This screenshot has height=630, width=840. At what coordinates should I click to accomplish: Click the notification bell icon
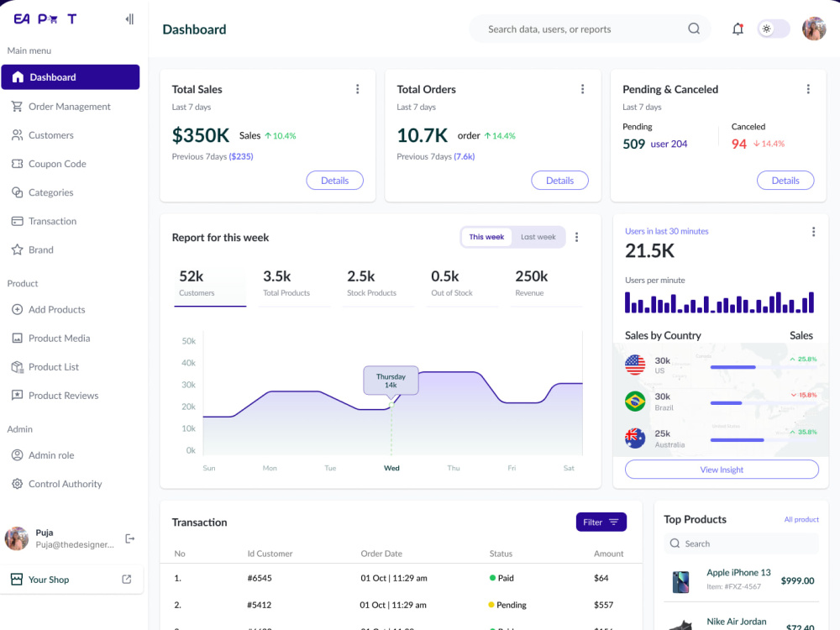(738, 29)
